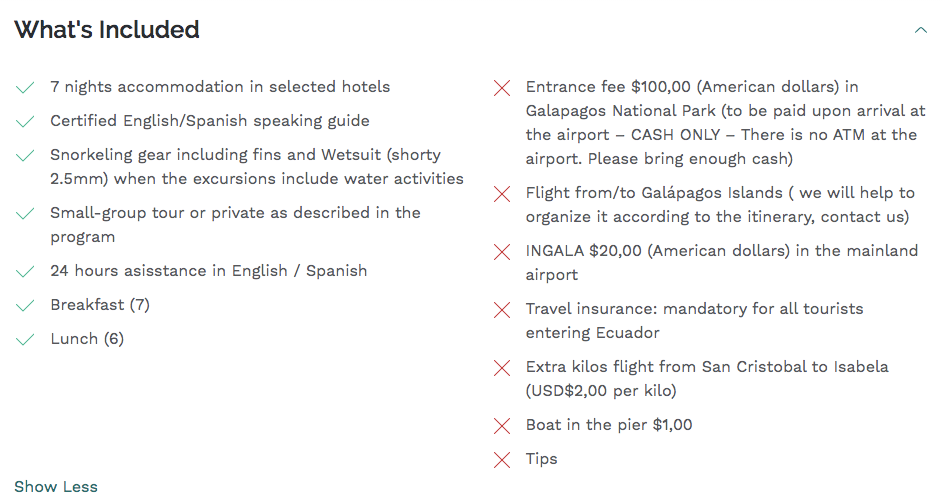The height and width of the screenshot is (494, 942).
Task: Click the checkmark next to Breakfast (7)
Action: pos(25,306)
